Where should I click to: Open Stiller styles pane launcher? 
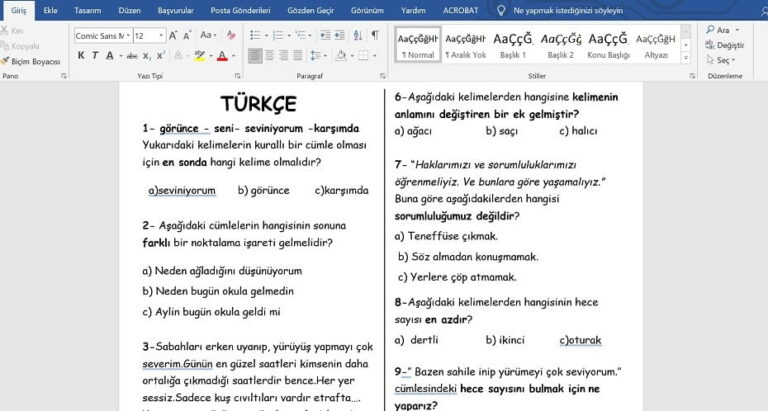click(x=692, y=76)
